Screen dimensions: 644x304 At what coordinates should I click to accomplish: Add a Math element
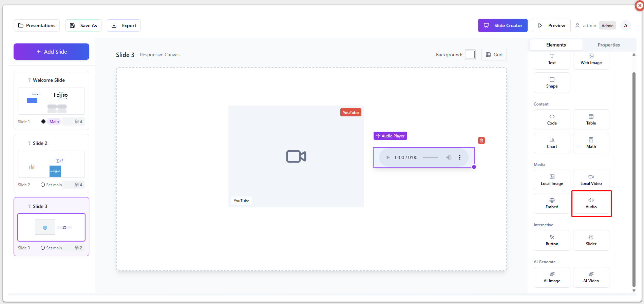coord(591,143)
